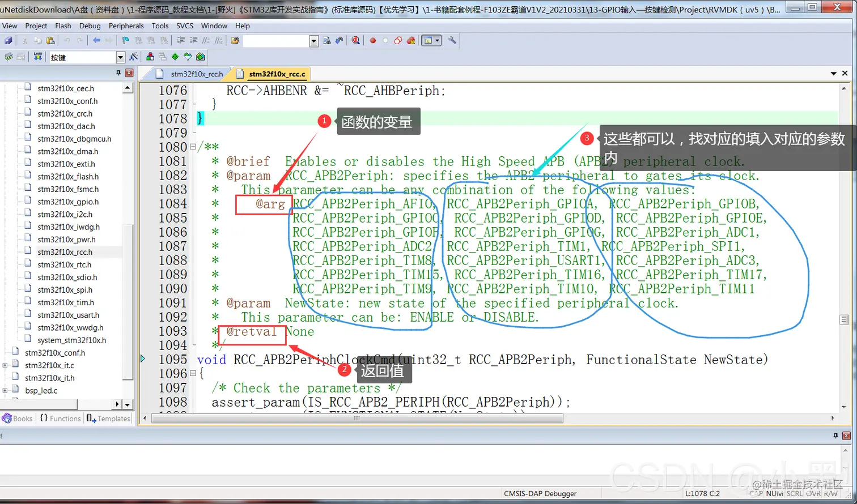This screenshot has width=857, height=504.
Task: Close the Project panel
Action: [x=129, y=73]
